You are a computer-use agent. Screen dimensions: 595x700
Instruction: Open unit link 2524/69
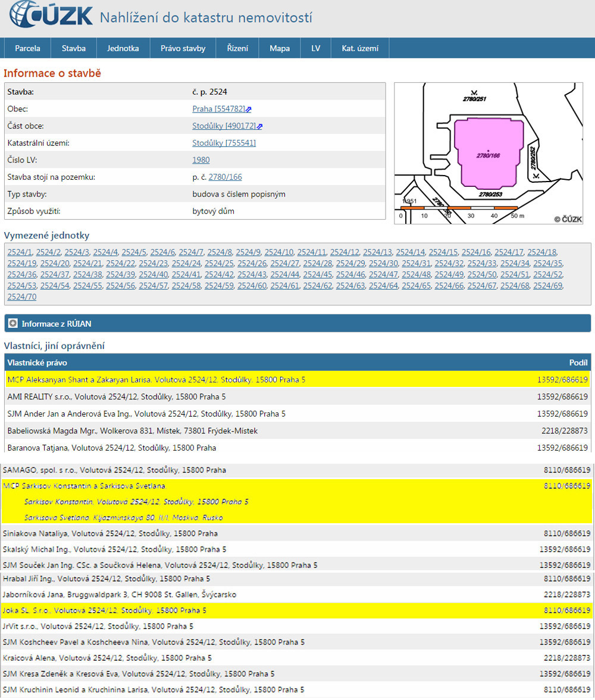coord(547,286)
